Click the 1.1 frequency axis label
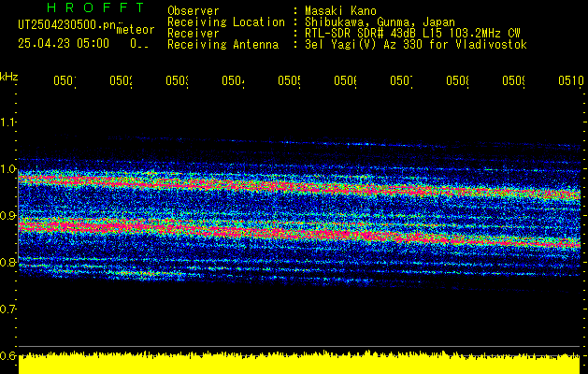 (7, 122)
